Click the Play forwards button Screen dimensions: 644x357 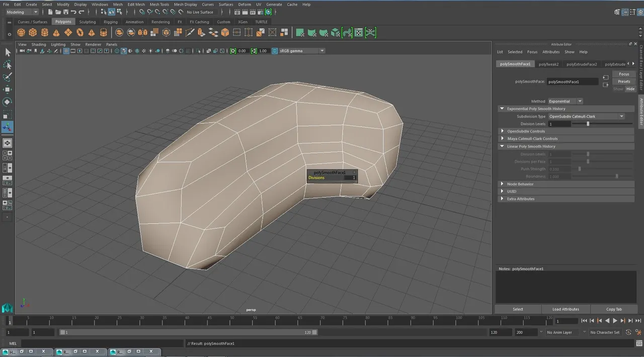pyautogui.click(x=615, y=321)
